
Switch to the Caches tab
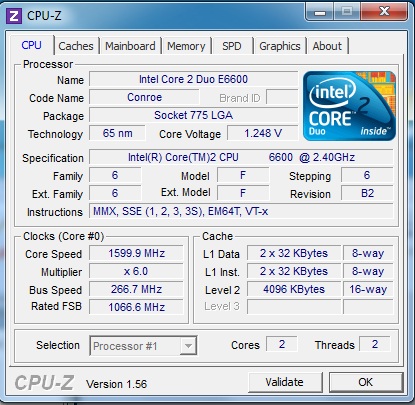[76, 46]
